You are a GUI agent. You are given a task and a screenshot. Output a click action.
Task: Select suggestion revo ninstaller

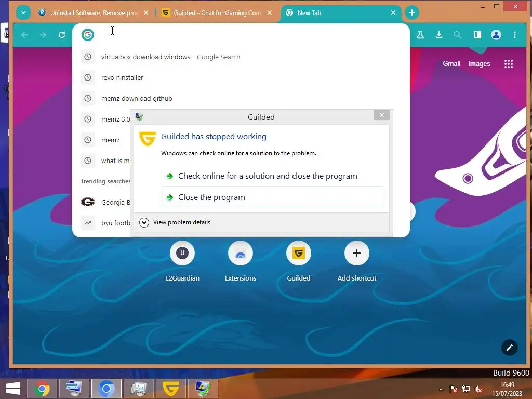(x=241, y=77)
